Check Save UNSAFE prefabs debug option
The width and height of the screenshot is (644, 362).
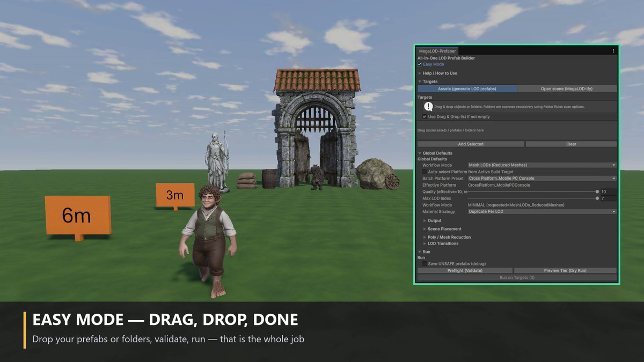425,264
